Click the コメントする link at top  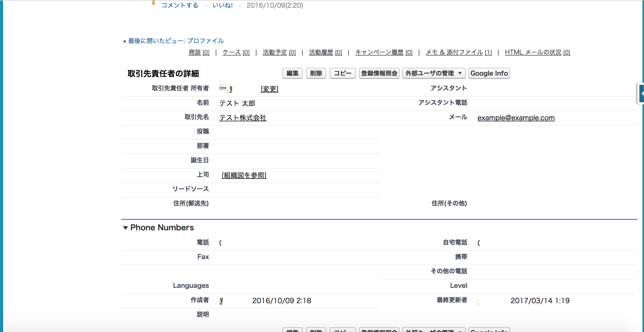180,5
